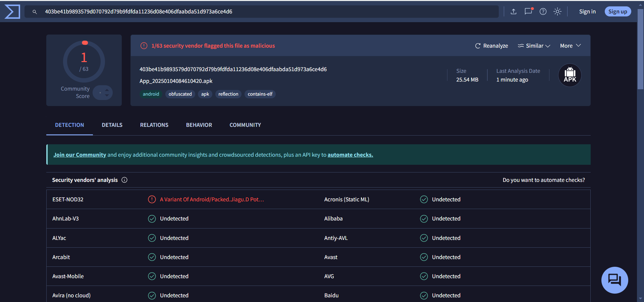Click the APK file type icon
This screenshot has width=644, height=302.
(570, 75)
